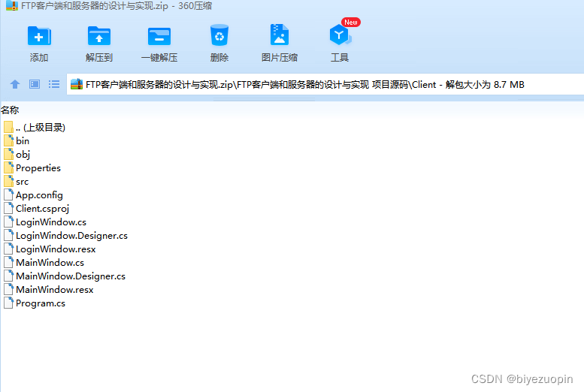Viewport: 584px width, 392px height.
Task: Click the 删除 (Delete) recycle icon
Action: point(219,35)
